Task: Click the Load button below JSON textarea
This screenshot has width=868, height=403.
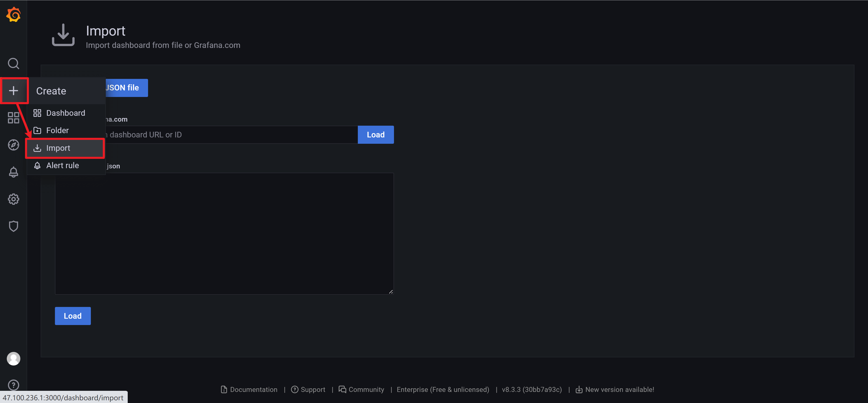Action: click(x=72, y=316)
